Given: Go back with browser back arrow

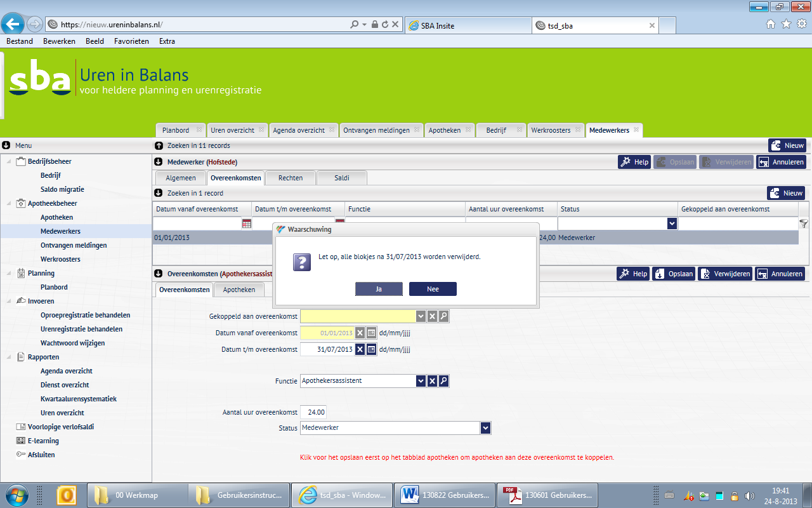Looking at the screenshot, I should pos(13,24).
